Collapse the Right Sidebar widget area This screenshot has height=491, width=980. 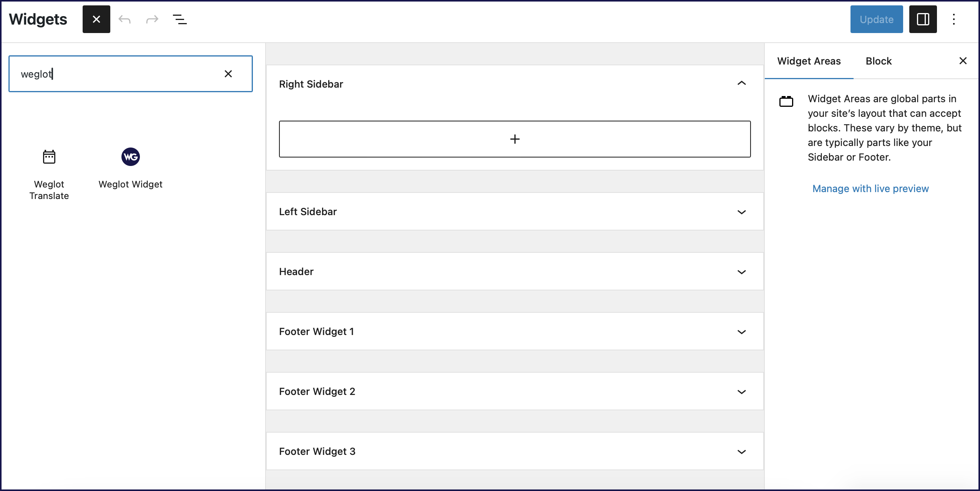pyautogui.click(x=741, y=83)
